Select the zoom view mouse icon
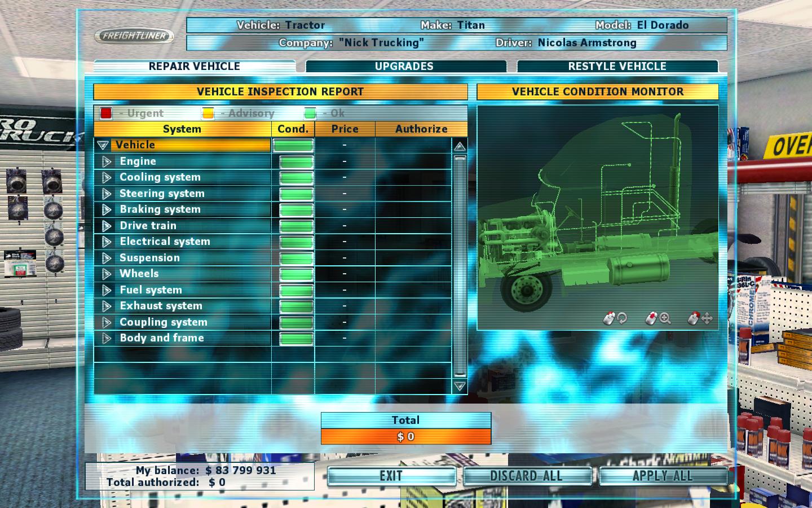 coord(658,318)
